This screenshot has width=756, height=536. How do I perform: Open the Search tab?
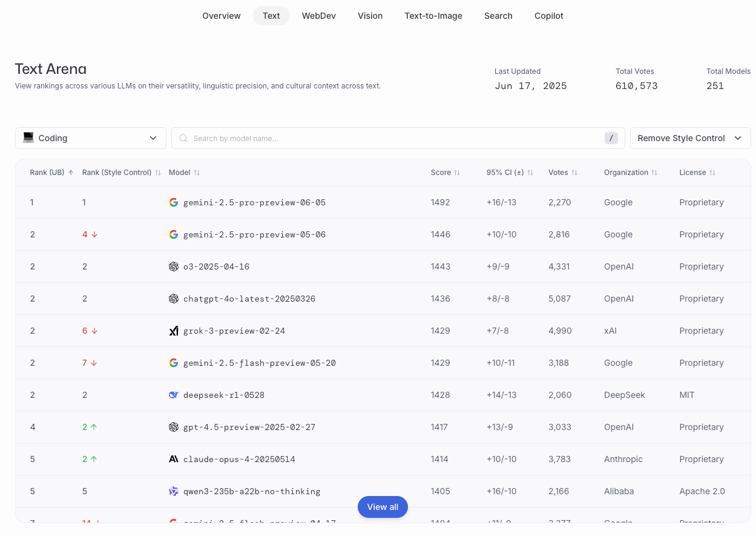coord(498,16)
